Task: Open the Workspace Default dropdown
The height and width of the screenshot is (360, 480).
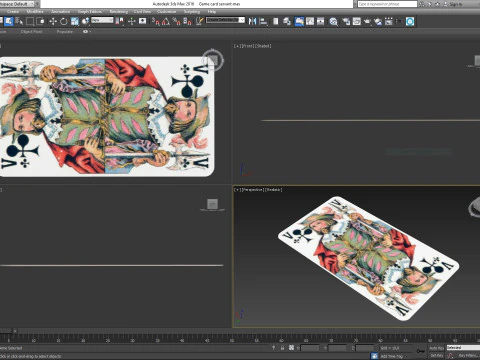Action: point(18,4)
